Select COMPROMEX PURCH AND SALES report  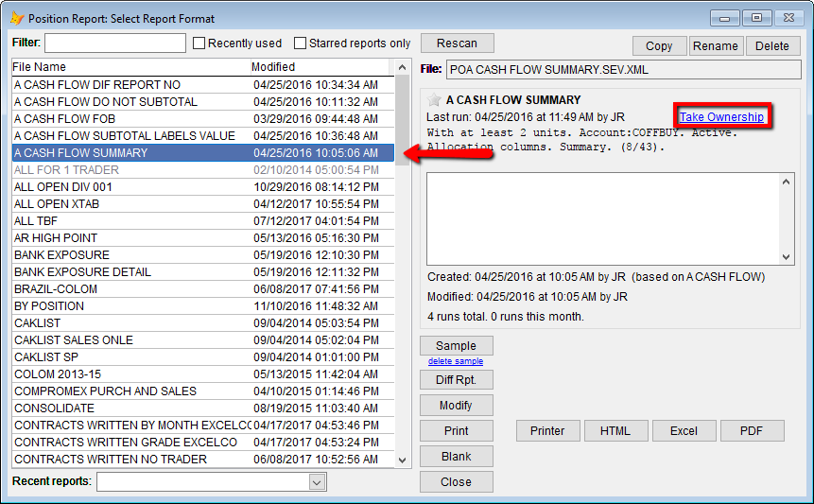203,391
